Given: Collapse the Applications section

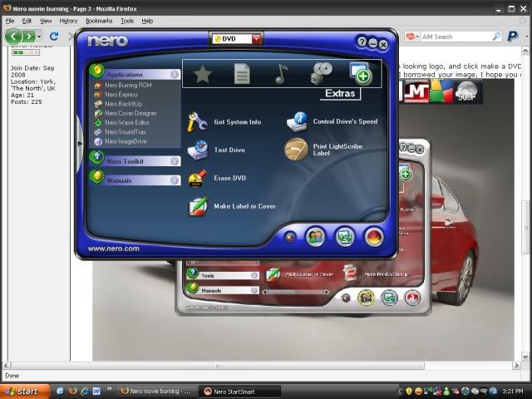Looking at the screenshot, I should point(175,74).
